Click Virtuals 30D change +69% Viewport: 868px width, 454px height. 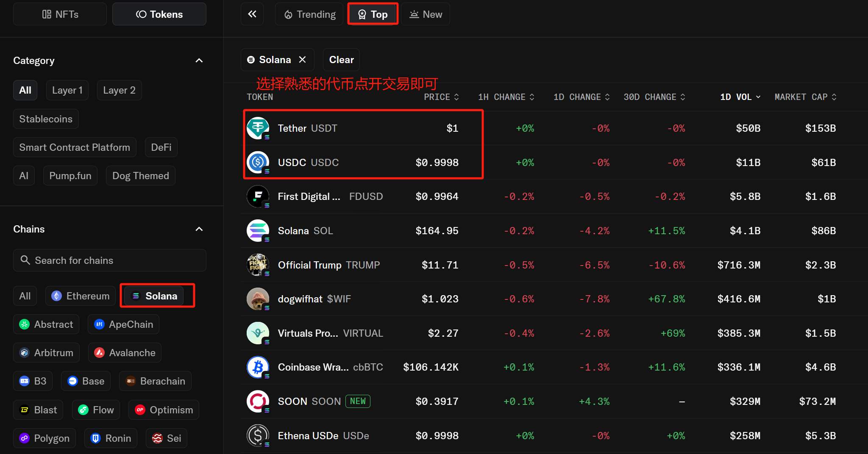(x=673, y=333)
